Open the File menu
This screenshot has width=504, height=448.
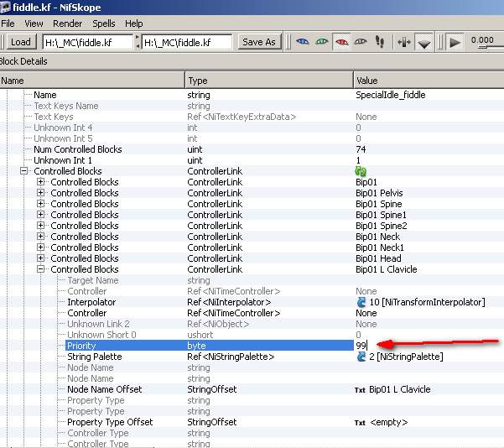[8, 23]
